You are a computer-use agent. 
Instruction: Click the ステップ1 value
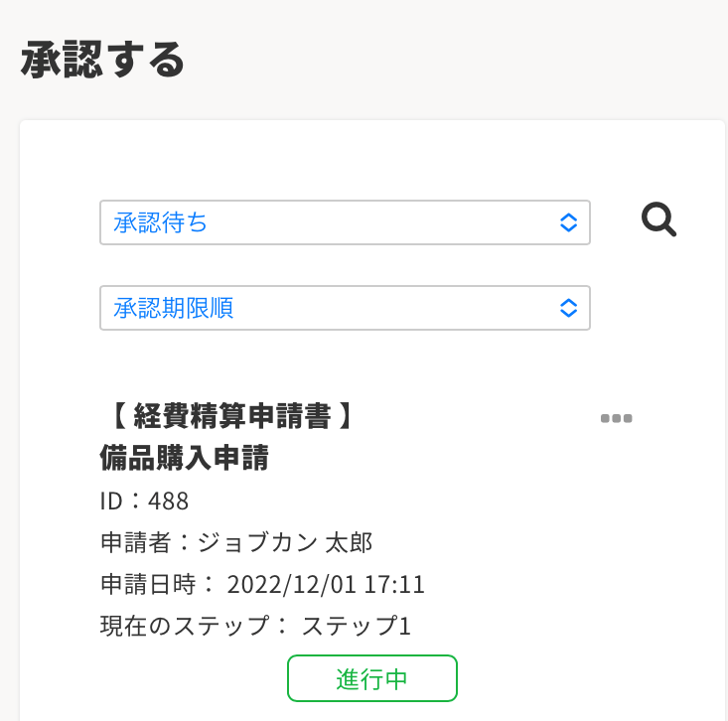(x=356, y=626)
